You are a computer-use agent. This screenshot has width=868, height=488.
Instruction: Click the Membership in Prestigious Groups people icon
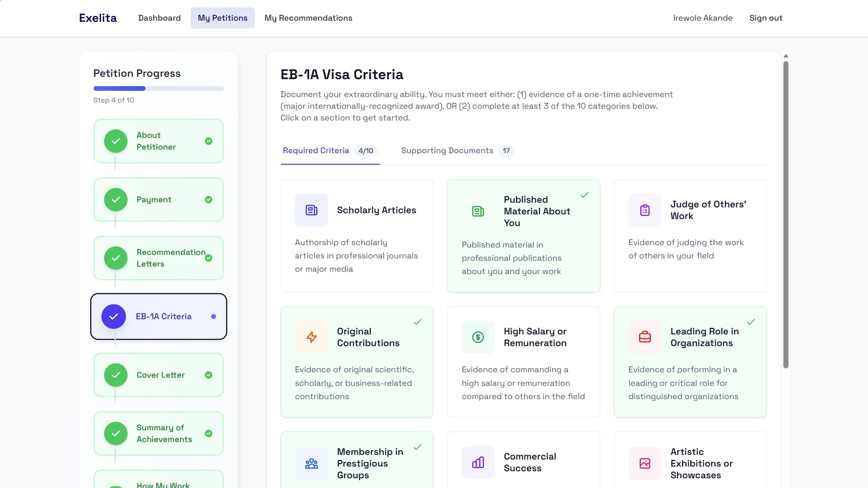311,463
